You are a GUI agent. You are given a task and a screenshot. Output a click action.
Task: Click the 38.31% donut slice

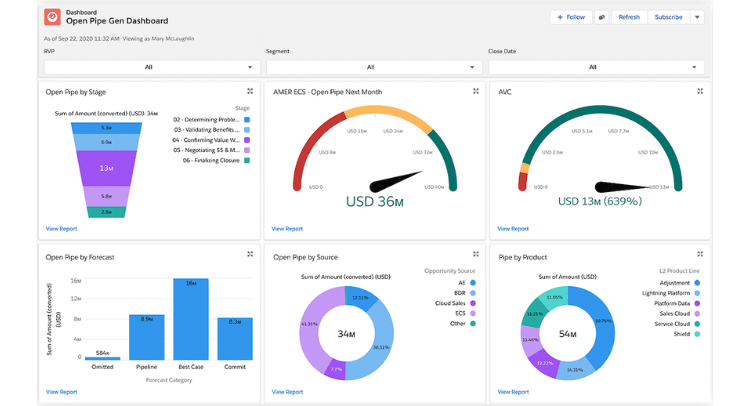380,347
